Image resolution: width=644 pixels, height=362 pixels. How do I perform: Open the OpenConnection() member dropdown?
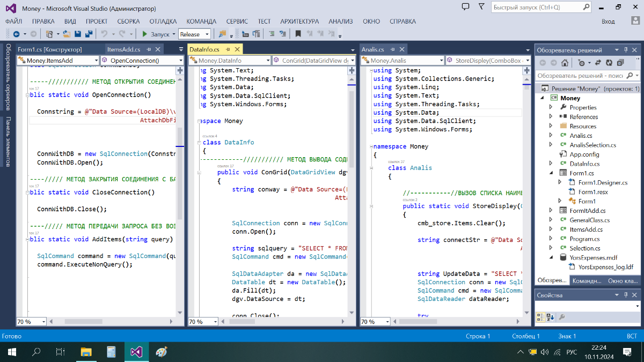pos(142,61)
